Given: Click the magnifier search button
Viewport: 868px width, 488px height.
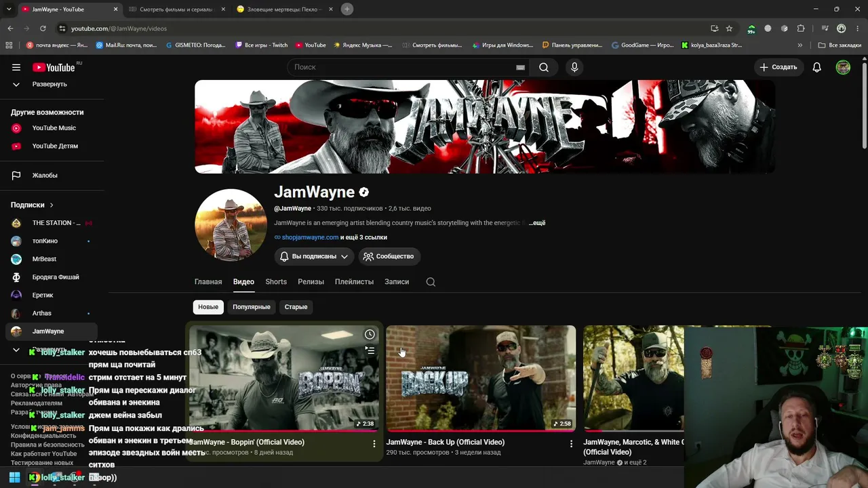Looking at the screenshot, I should pos(544,67).
